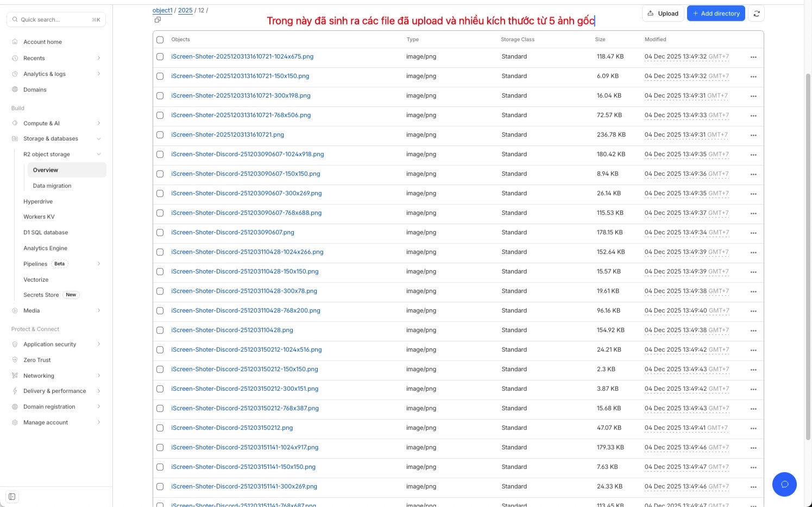Click the Add directory button
This screenshot has width=812, height=507.
coord(715,14)
